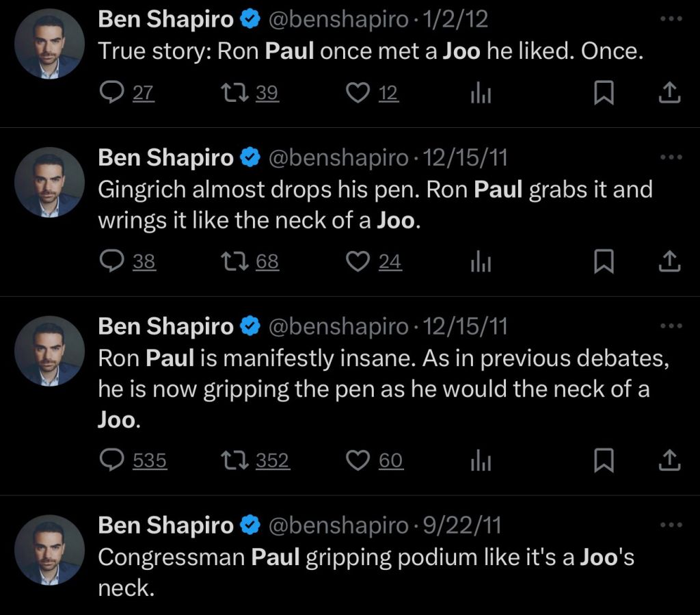Open the Ben Shapiro name on the 1/2/12 tweet
The width and height of the screenshot is (700, 615).
[x=165, y=20]
